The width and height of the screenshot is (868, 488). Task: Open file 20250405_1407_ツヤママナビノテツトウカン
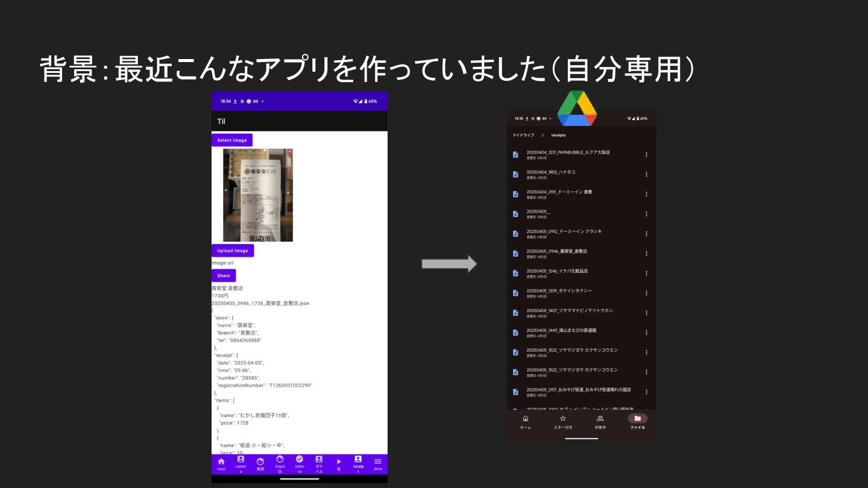pos(581,313)
